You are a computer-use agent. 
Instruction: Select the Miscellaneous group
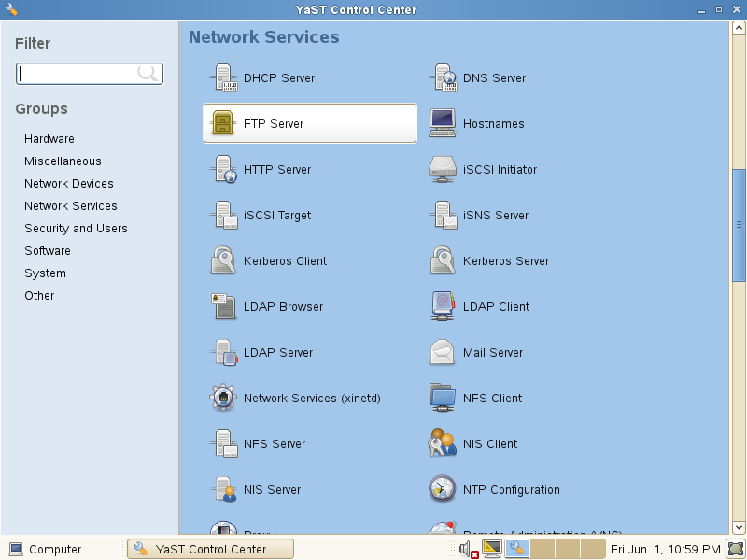tap(63, 161)
